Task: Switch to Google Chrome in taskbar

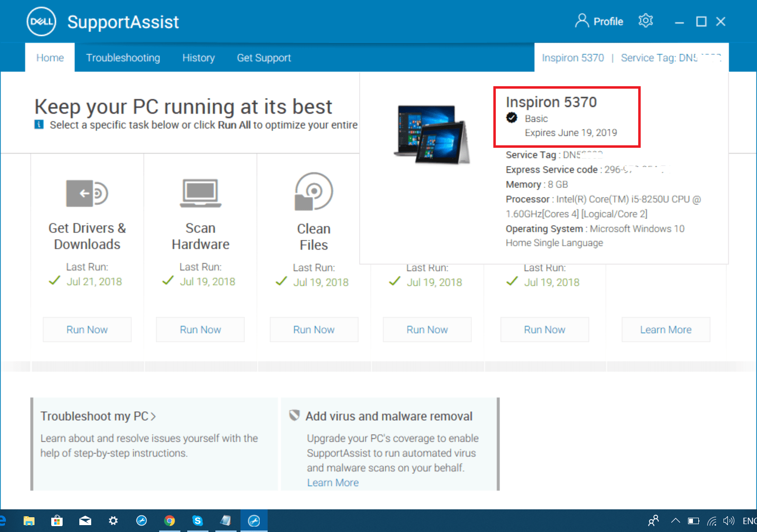Action: pos(170,521)
